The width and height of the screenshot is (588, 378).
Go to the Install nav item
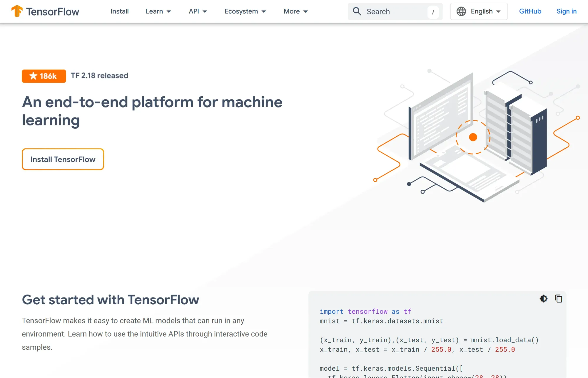coord(119,11)
